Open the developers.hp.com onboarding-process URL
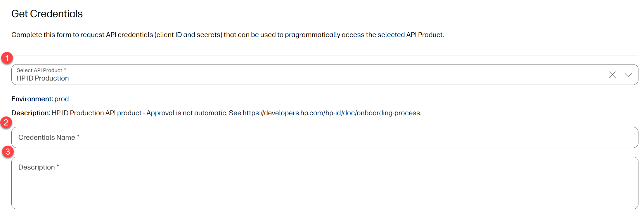This screenshot has height=213, width=644. (331, 113)
